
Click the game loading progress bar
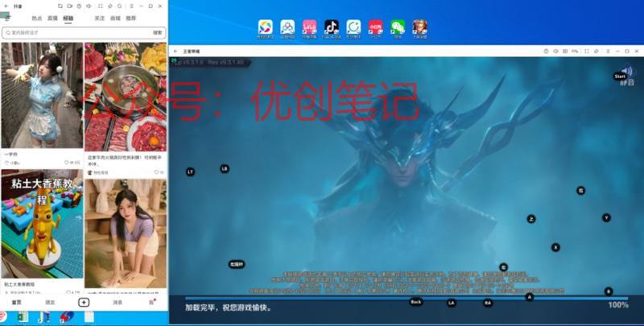click(x=407, y=299)
